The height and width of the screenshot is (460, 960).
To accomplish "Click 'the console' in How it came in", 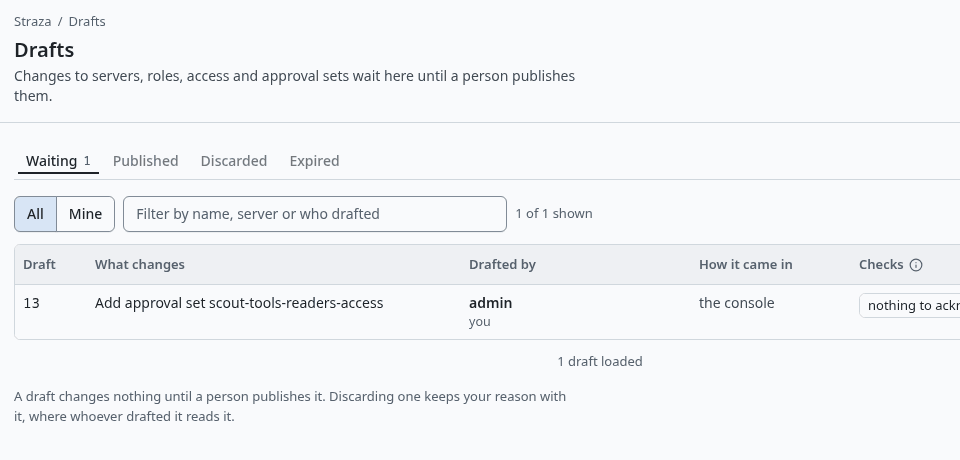I will pos(737,303).
